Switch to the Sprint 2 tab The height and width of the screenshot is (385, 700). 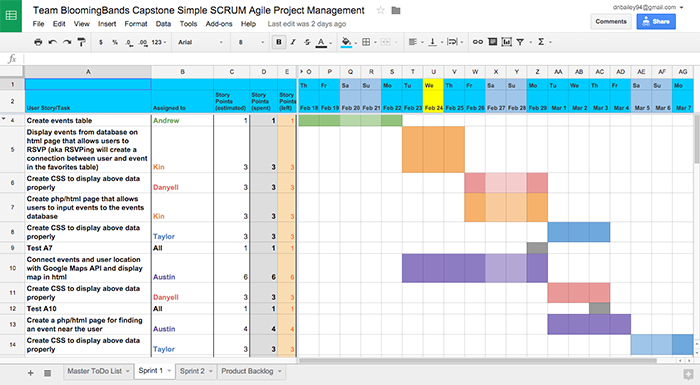196,371
